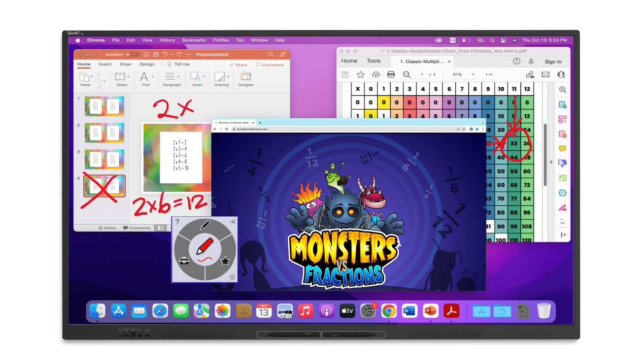This screenshot has height=362, width=644.
Task: Click the Share button in PowerPoint
Action: click(x=237, y=65)
